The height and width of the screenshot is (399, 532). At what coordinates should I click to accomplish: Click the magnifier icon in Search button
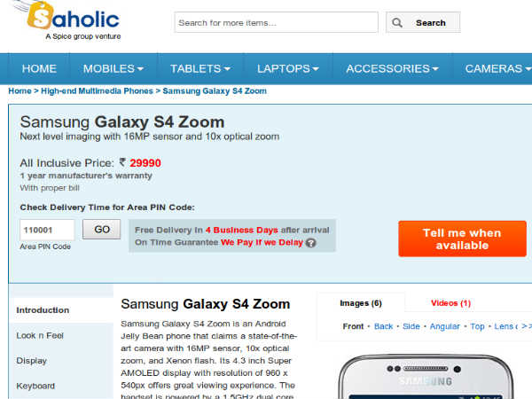[398, 23]
